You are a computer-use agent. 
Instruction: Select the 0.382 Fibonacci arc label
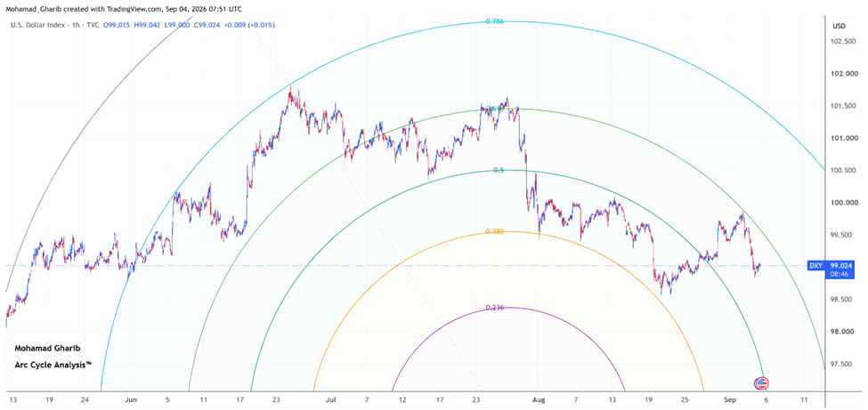(494, 231)
